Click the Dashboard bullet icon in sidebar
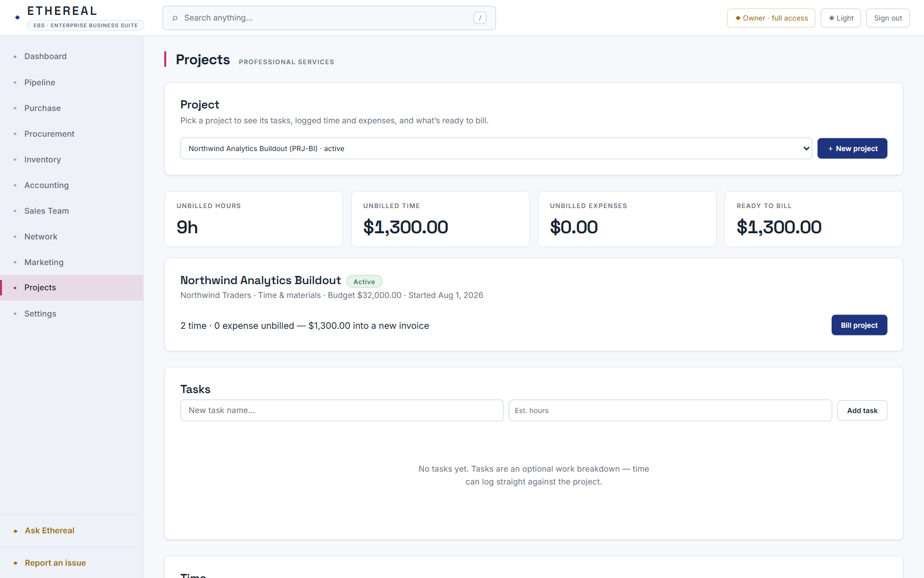 15,57
